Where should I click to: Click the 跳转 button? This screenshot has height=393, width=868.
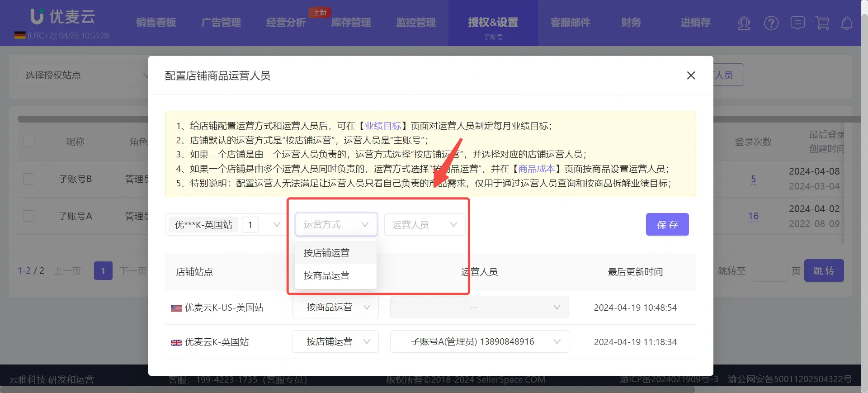point(824,270)
